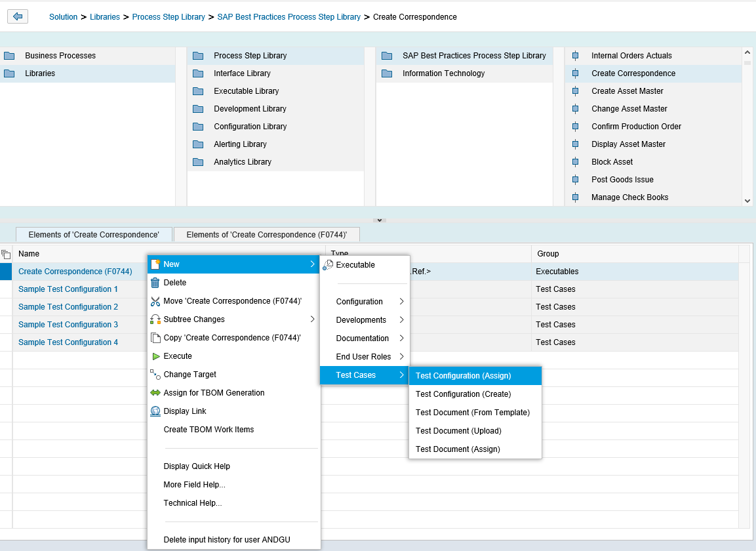Screen dimensions: 756x551
Task: Click the scissors icon for Move
Action: 155,301
